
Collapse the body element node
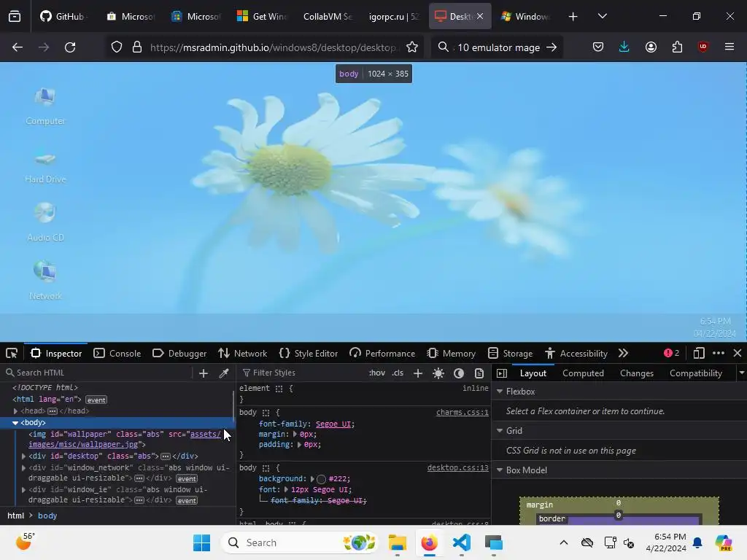click(15, 422)
